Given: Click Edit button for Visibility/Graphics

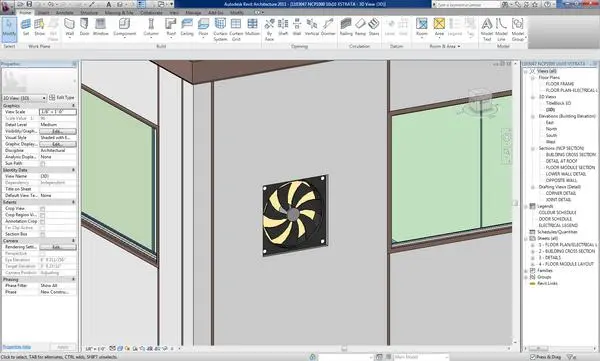Looking at the screenshot, I should [58, 131].
